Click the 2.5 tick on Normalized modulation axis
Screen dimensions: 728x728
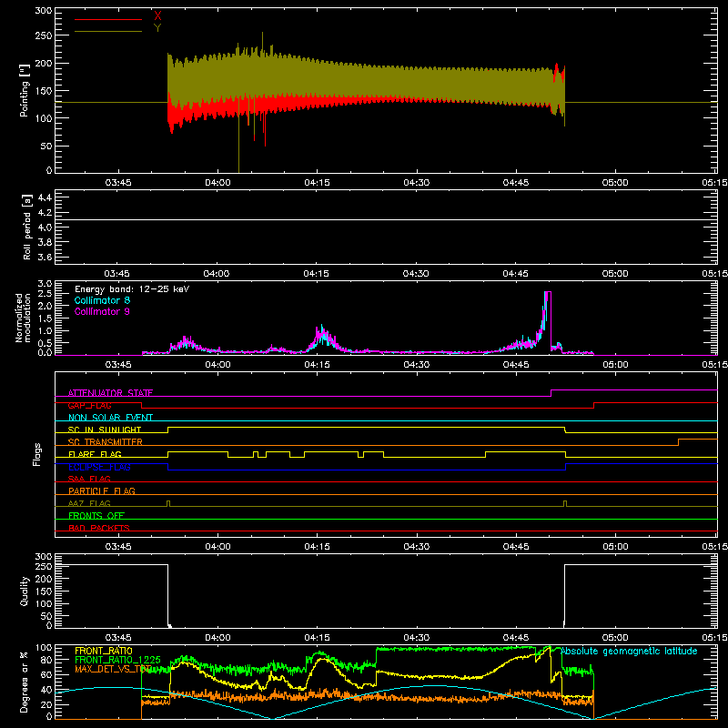point(45,293)
